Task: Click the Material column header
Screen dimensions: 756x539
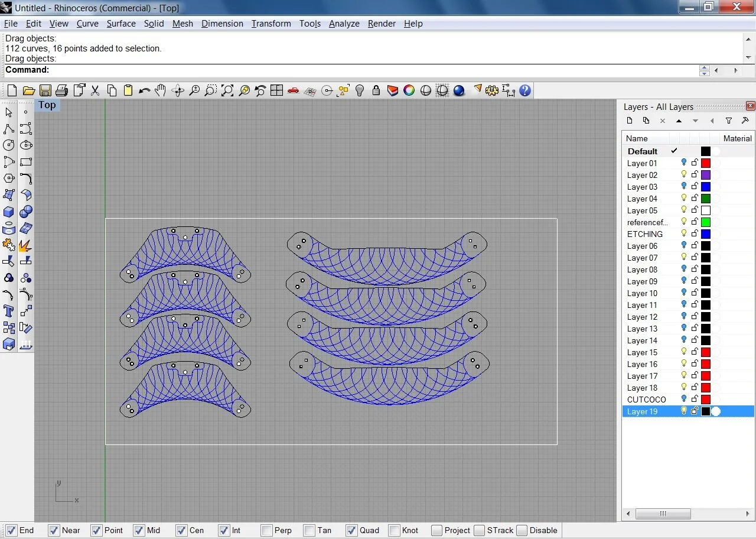Action: point(737,138)
